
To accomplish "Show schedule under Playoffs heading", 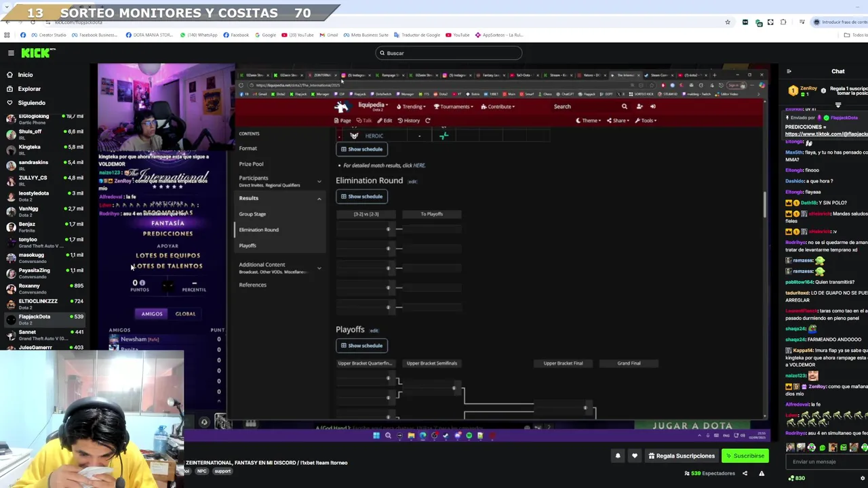I will pos(361,346).
